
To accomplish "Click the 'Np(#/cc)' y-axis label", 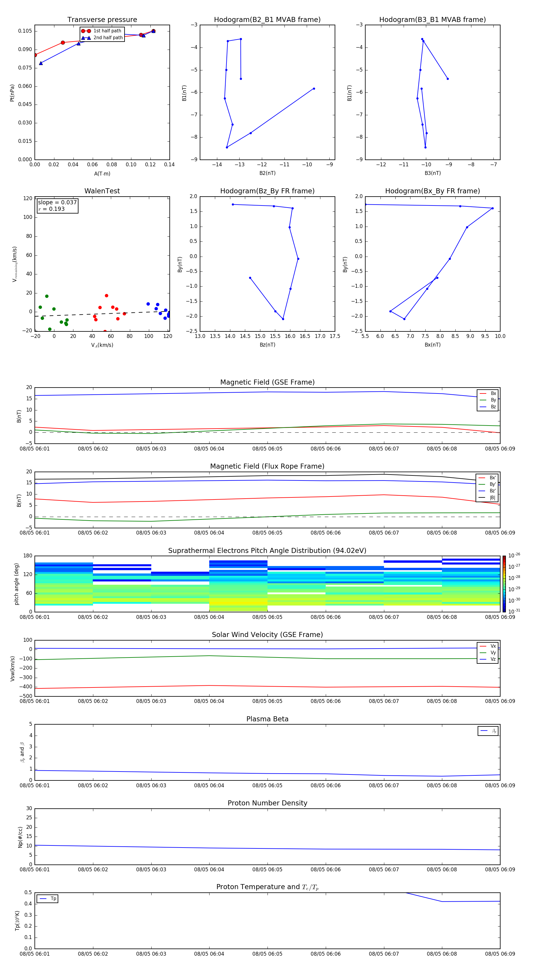I will 20,837.
